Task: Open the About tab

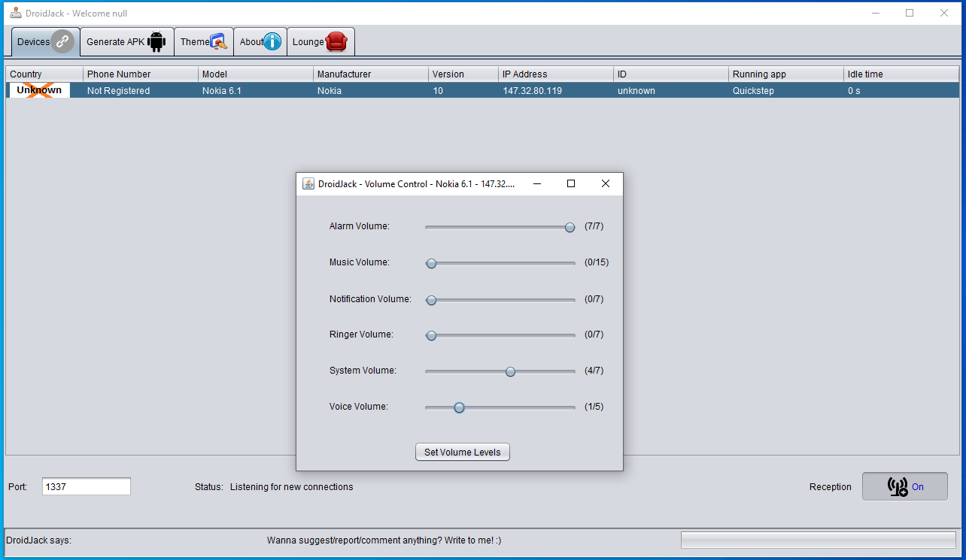Action: pyautogui.click(x=260, y=42)
